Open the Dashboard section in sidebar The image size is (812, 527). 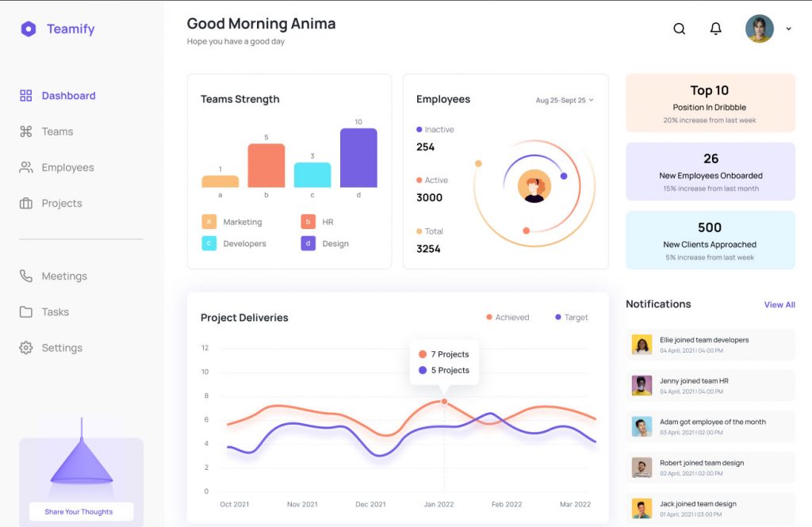[x=26, y=95]
